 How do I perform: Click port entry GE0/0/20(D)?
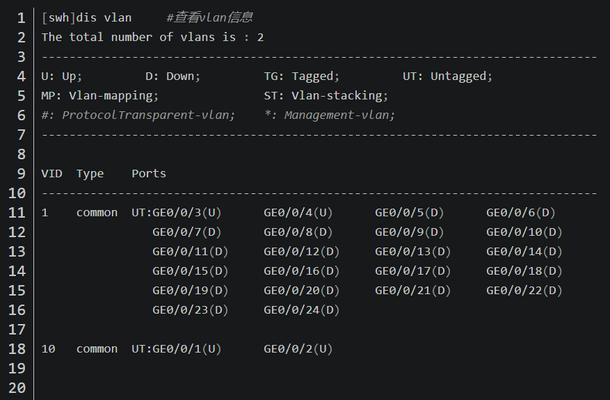point(301,290)
